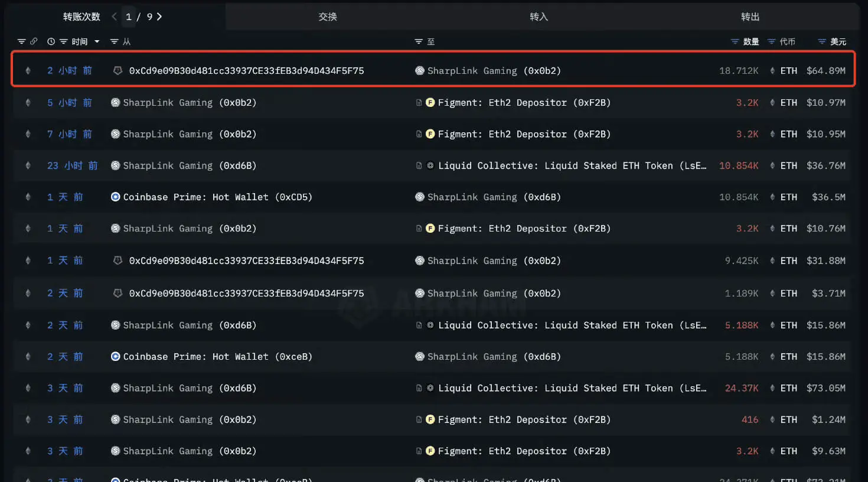Expand the 时间 dropdown arrow

coord(97,41)
